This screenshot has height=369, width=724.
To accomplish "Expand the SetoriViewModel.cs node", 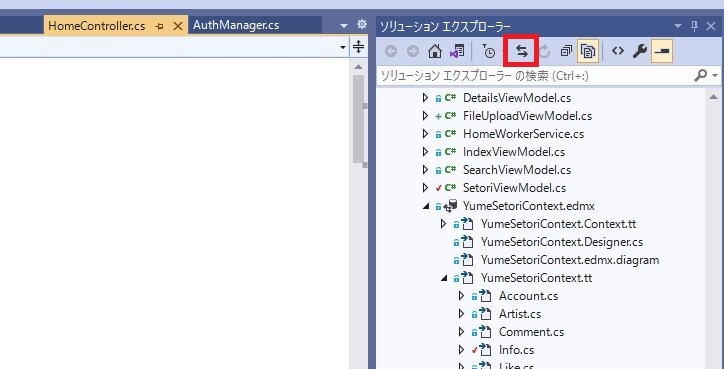I will [425, 188].
